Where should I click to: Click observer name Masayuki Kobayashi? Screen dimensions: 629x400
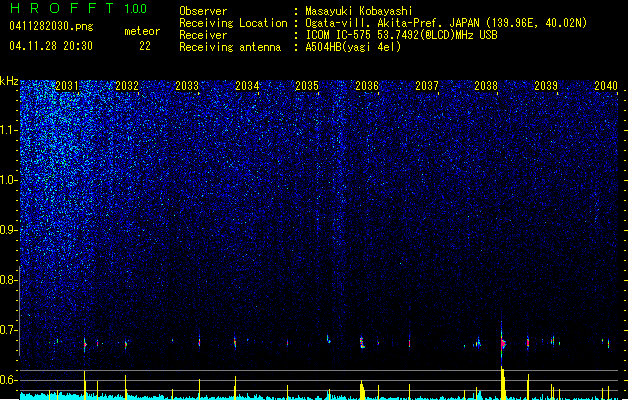coord(359,11)
